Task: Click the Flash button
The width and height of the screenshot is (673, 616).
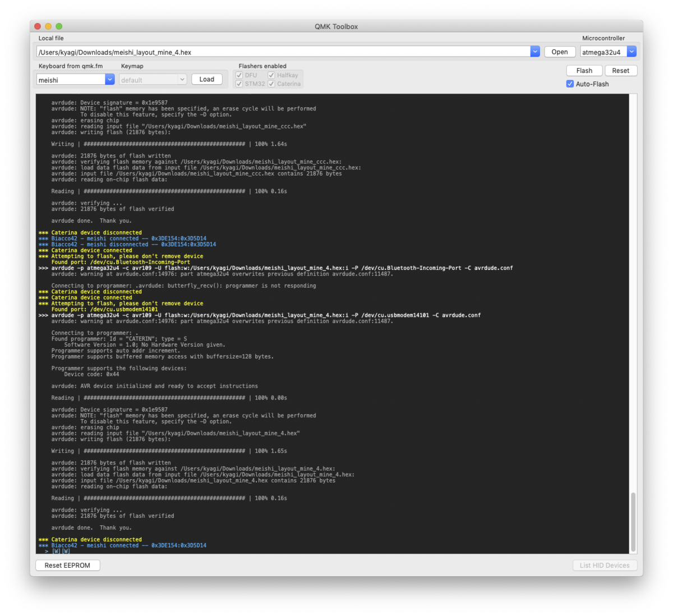Action: coord(584,71)
